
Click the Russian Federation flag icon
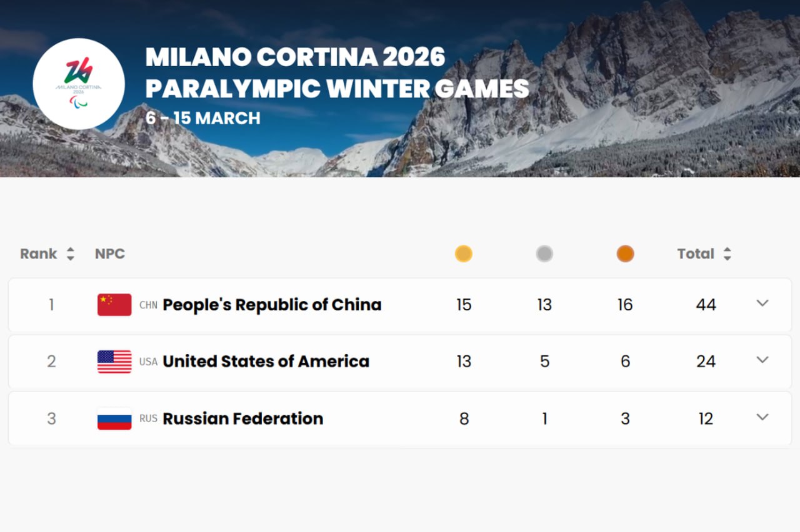(x=114, y=418)
